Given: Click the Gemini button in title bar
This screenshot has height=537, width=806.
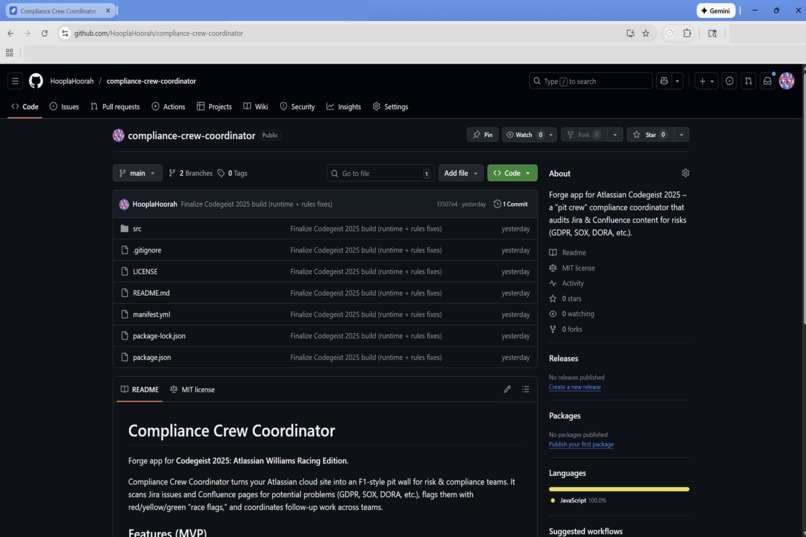Looking at the screenshot, I should point(716,11).
